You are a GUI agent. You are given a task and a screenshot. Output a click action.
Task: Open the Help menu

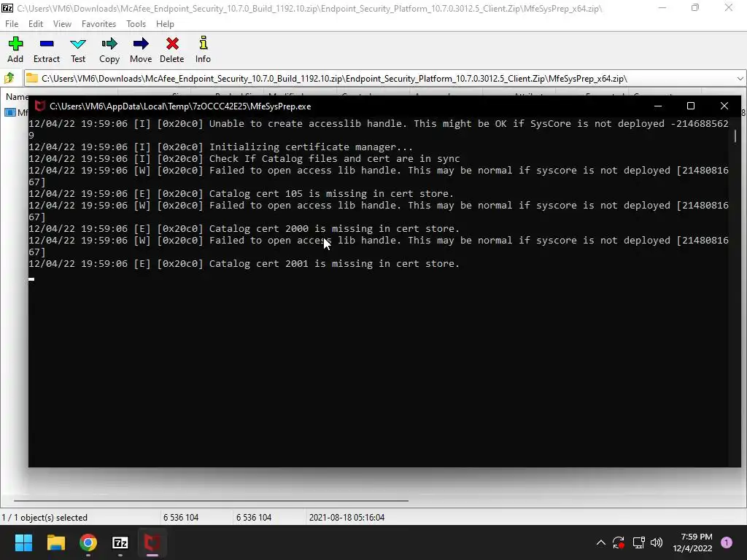tap(165, 24)
